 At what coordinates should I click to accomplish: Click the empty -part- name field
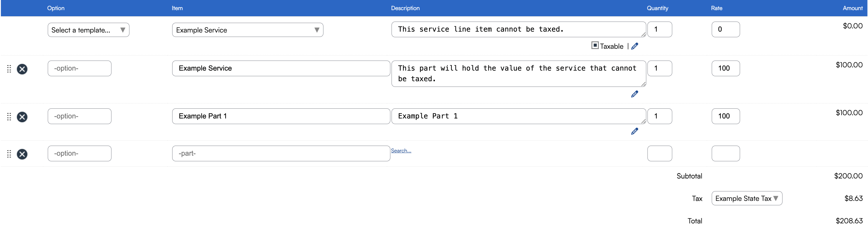pos(281,153)
